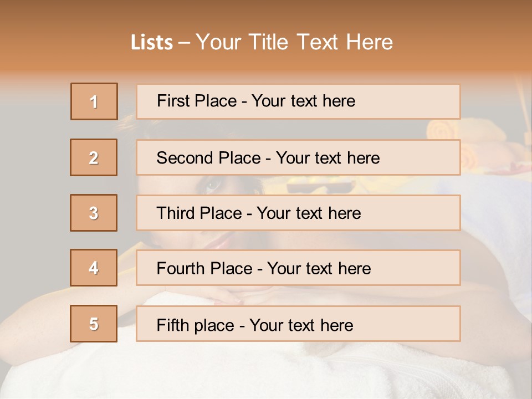Select the "Fourth Place" text bar
The image size is (532, 399).
[298, 268]
